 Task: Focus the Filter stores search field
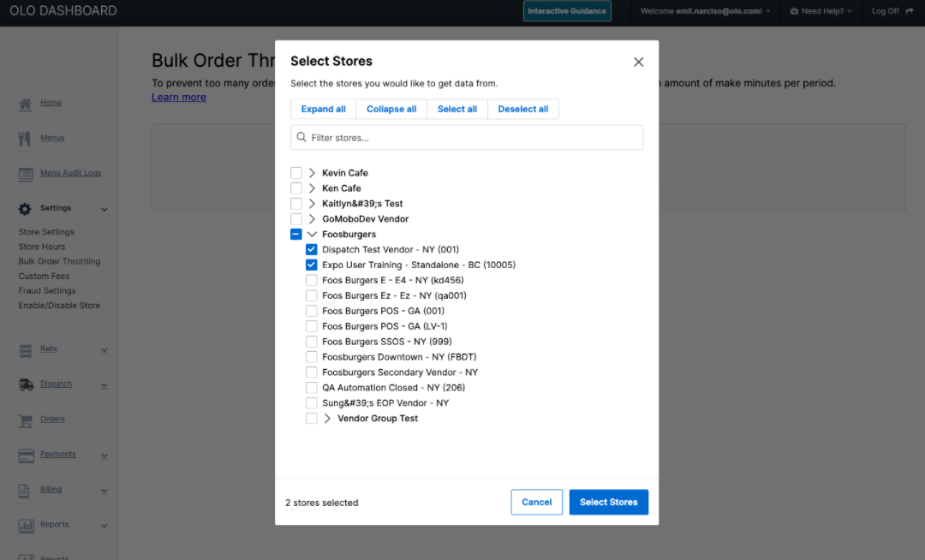(x=467, y=137)
